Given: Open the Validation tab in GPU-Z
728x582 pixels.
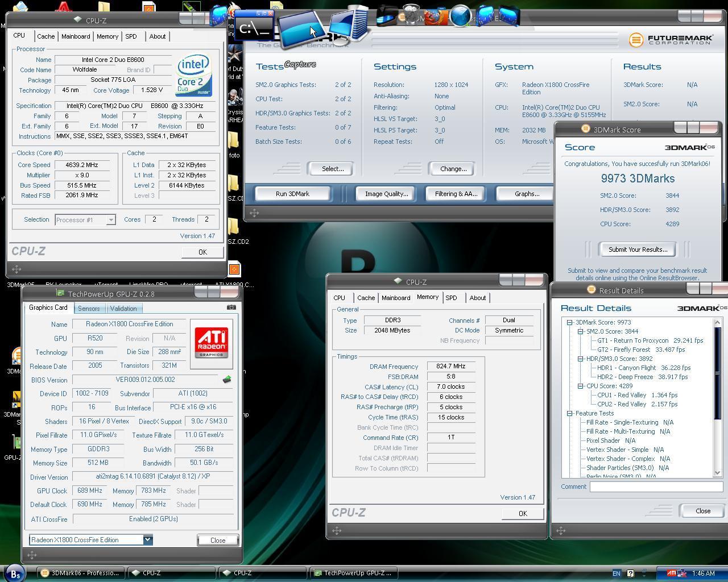Looking at the screenshot, I should pyautogui.click(x=123, y=309).
